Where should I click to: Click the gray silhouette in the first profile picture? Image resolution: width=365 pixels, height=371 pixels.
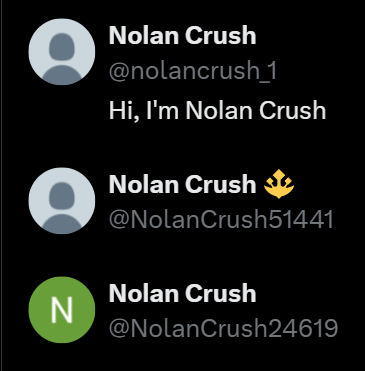(62, 58)
